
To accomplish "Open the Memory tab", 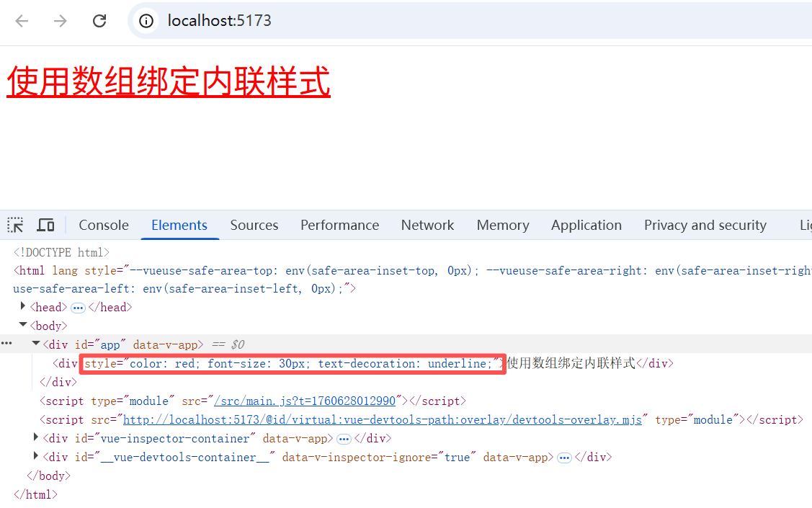I will [x=503, y=226].
